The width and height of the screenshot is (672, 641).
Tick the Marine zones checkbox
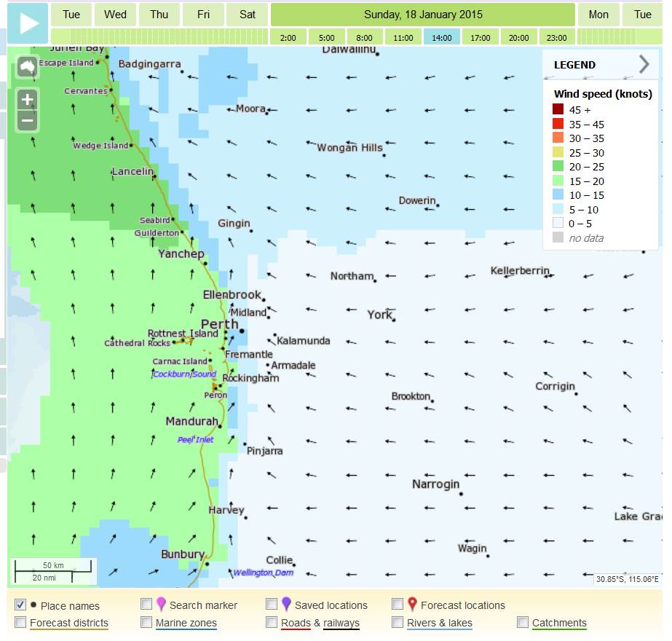[x=146, y=623]
